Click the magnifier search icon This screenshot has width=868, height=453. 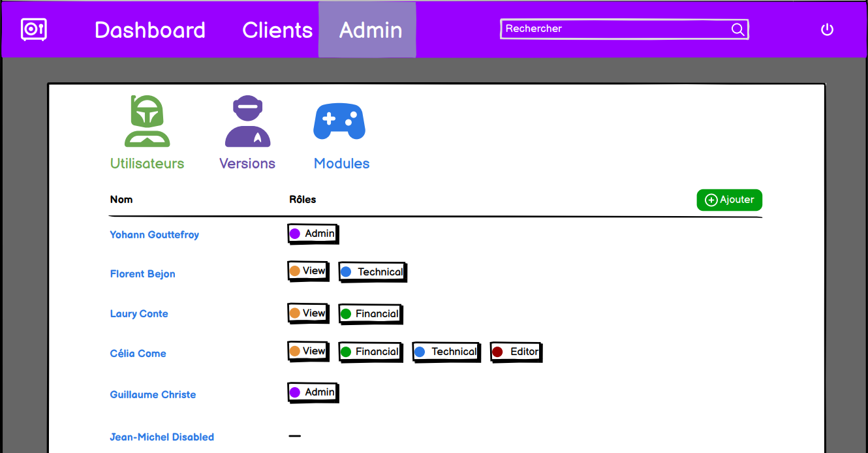[x=737, y=29]
